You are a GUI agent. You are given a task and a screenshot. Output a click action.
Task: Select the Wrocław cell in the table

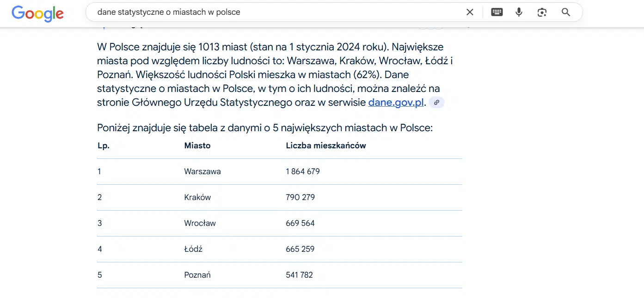coord(200,223)
